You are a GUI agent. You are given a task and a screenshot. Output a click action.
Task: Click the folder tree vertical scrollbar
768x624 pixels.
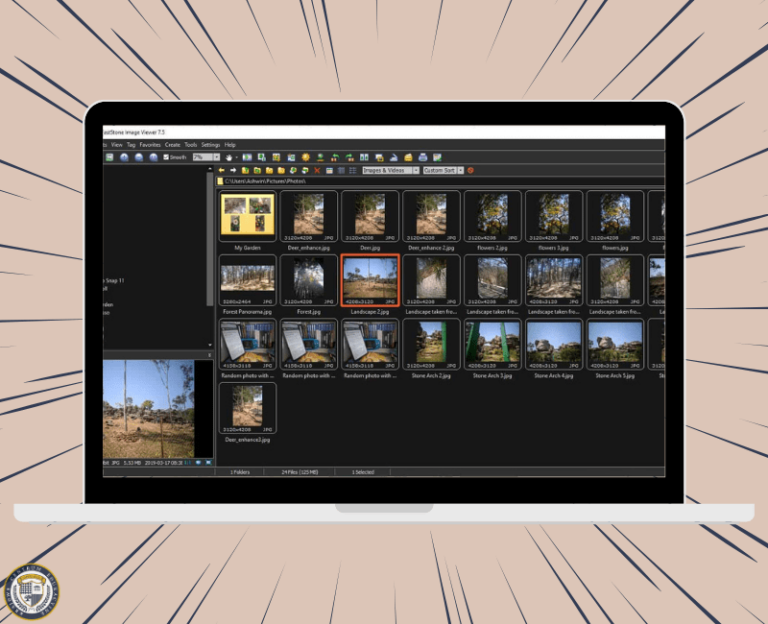tap(210, 257)
